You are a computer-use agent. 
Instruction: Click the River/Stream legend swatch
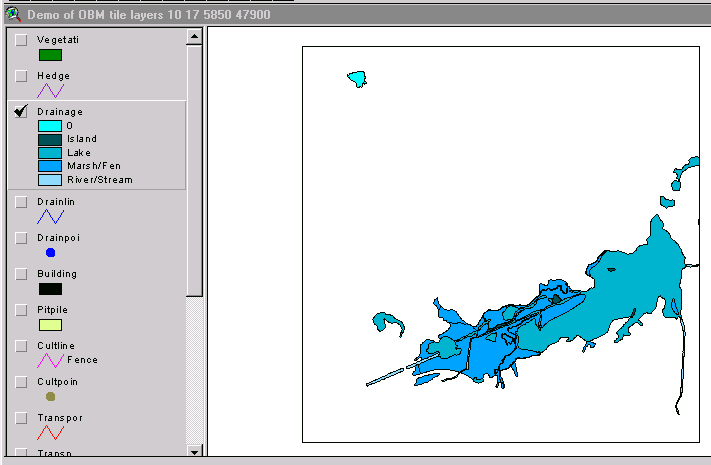point(50,180)
